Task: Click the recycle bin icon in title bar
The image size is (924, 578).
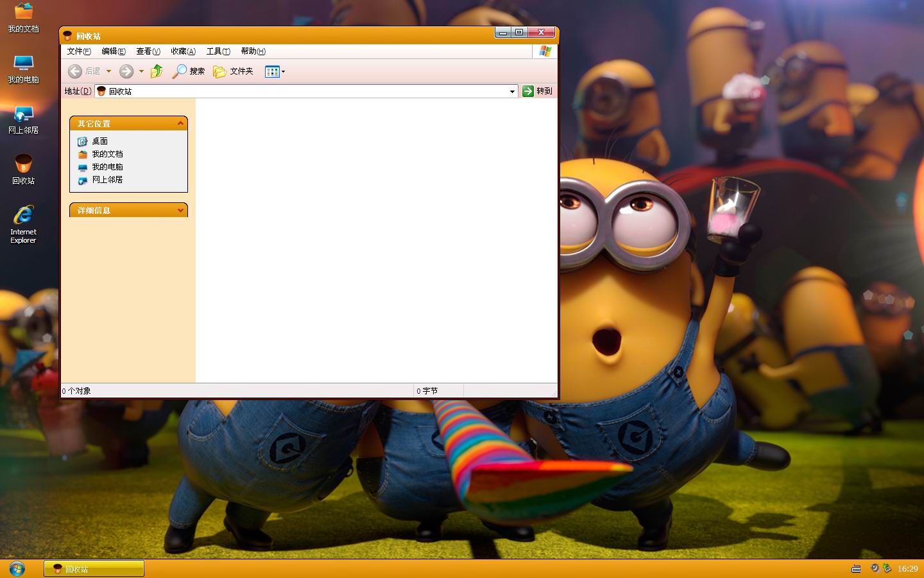Action: point(67,36)
